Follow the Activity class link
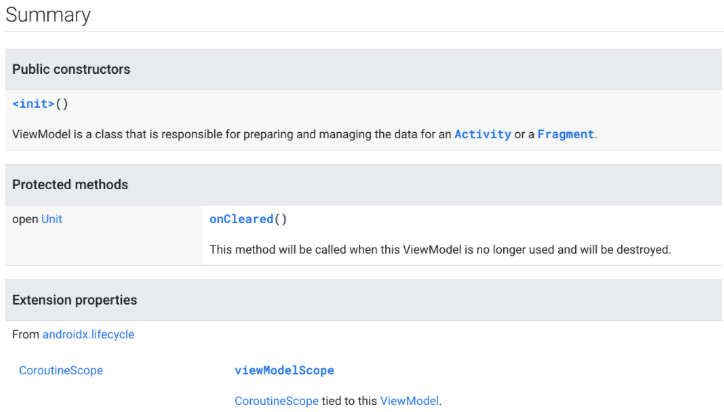724x412 pixels. (482, 134)
